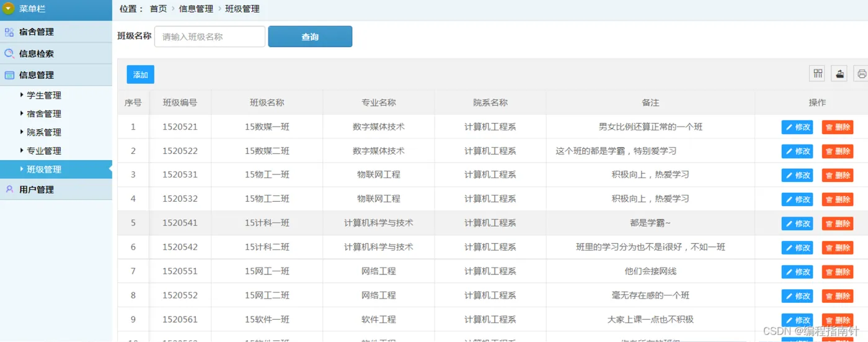This screenshot has width=868, height=342.
Task: Click 修改 for 15计科二班
Action: (x=797, y=248)
